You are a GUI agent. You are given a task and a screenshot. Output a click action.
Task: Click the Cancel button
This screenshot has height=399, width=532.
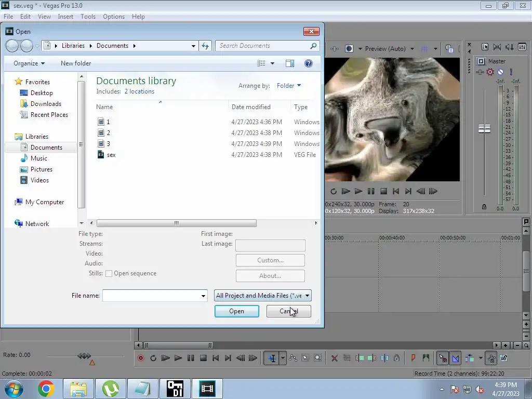pyautogui.click(x=289, y=311)
